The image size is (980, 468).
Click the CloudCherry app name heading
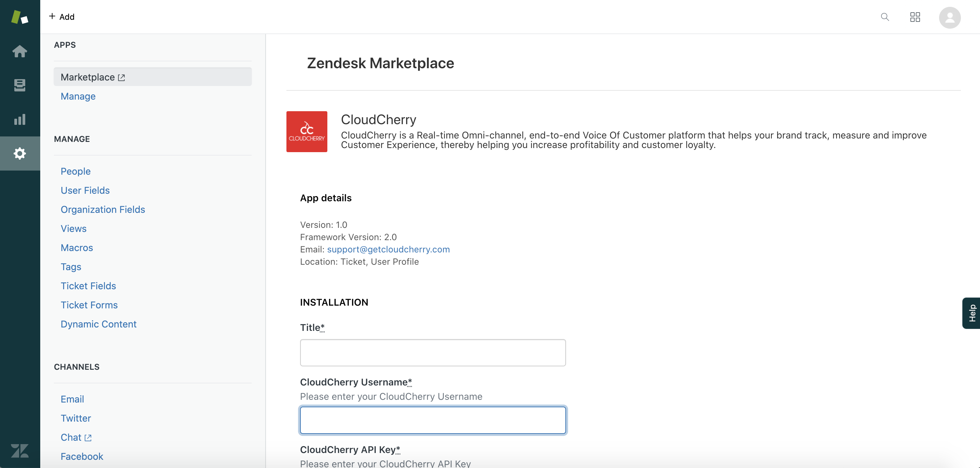point(378,119)
